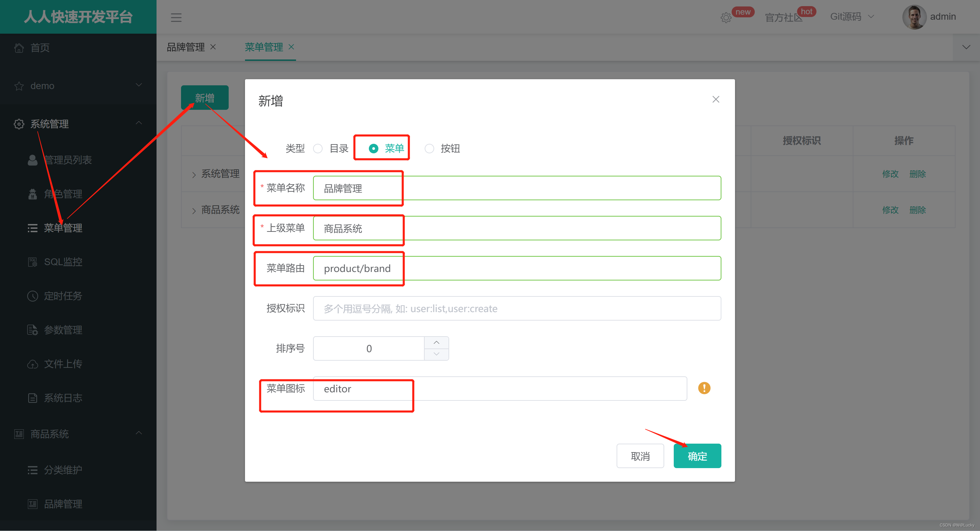
Task: Open SQL监控 from the sidebar
Action: pyautogui.click(x=63, y=262)
